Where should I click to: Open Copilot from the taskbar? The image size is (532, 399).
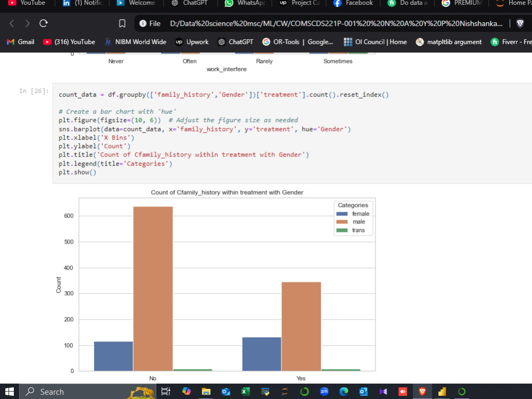[x=186, y=392]
